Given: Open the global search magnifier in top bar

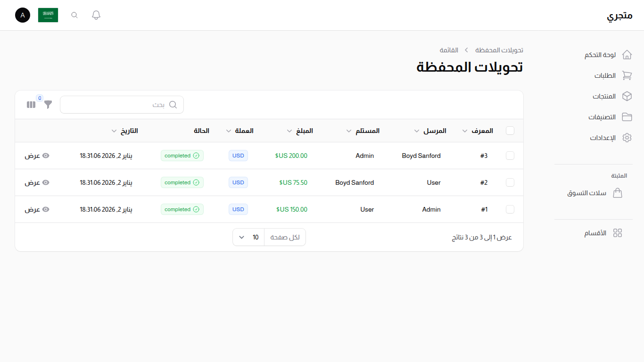Looking at the screenshot, I should point(74,15).
